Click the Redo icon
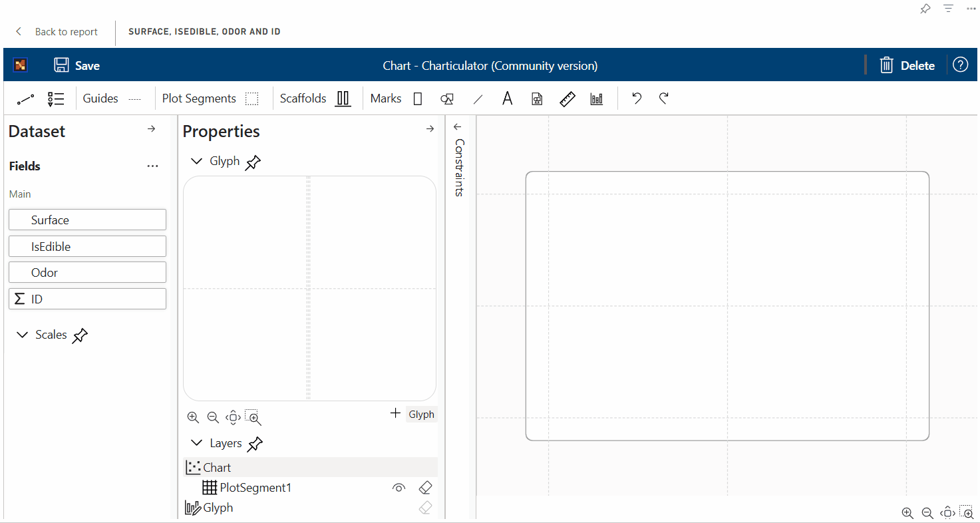The width and height of the screenshot is (980, 523). (x=663, y=98)
